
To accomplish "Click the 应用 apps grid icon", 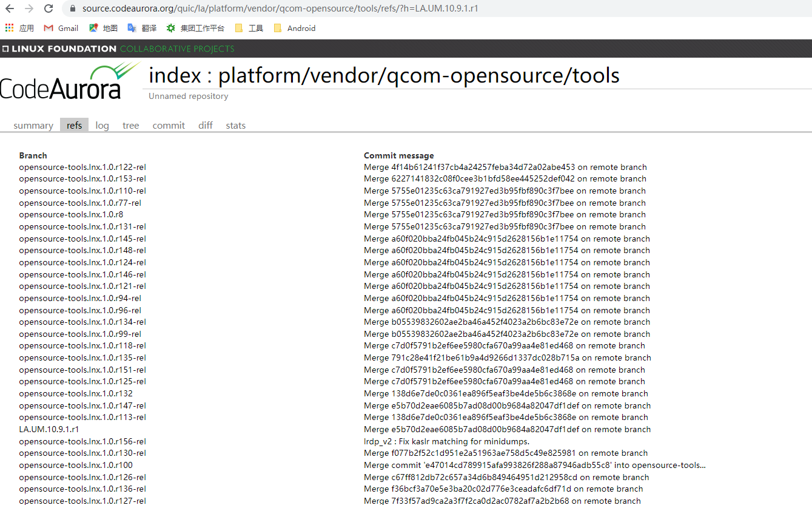I will (x=10, y=28).
